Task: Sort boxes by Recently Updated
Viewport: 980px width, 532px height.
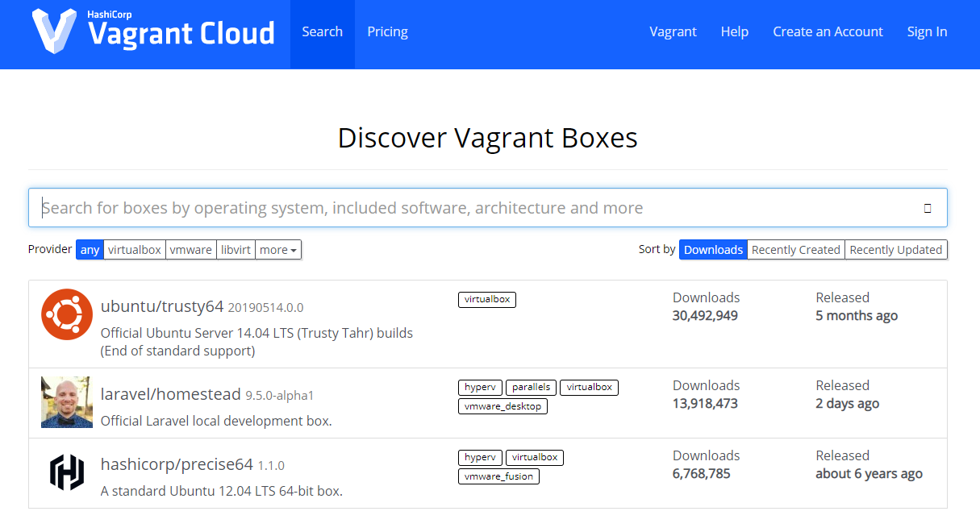Action: 895,250
